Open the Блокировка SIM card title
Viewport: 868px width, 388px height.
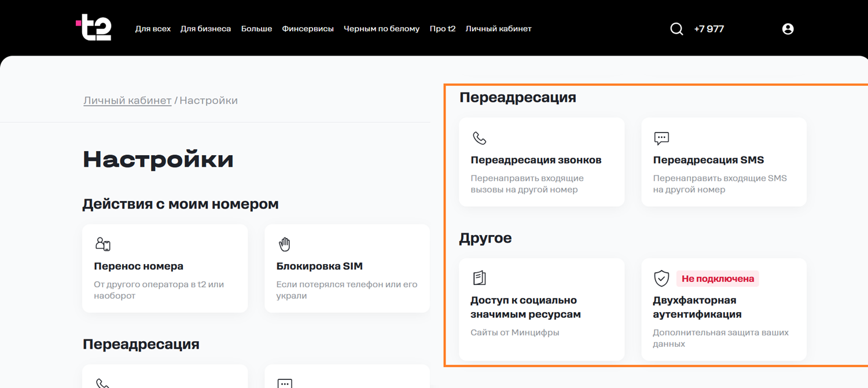(319, 266)
